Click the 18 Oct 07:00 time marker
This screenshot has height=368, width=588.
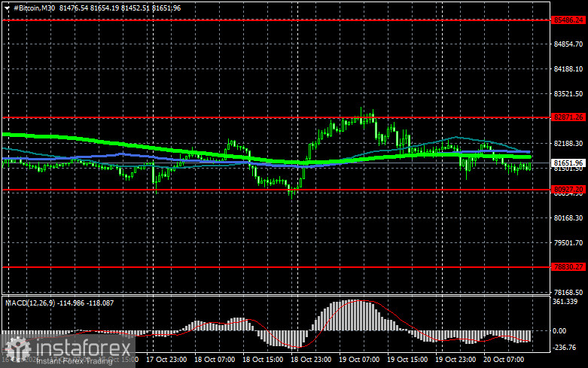pyautogui.click(x=215, y=360)
